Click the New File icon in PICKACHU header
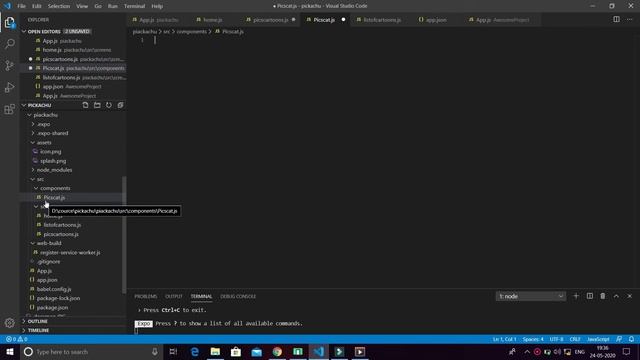This screenshot has width=640, height=360. [85, 105]
